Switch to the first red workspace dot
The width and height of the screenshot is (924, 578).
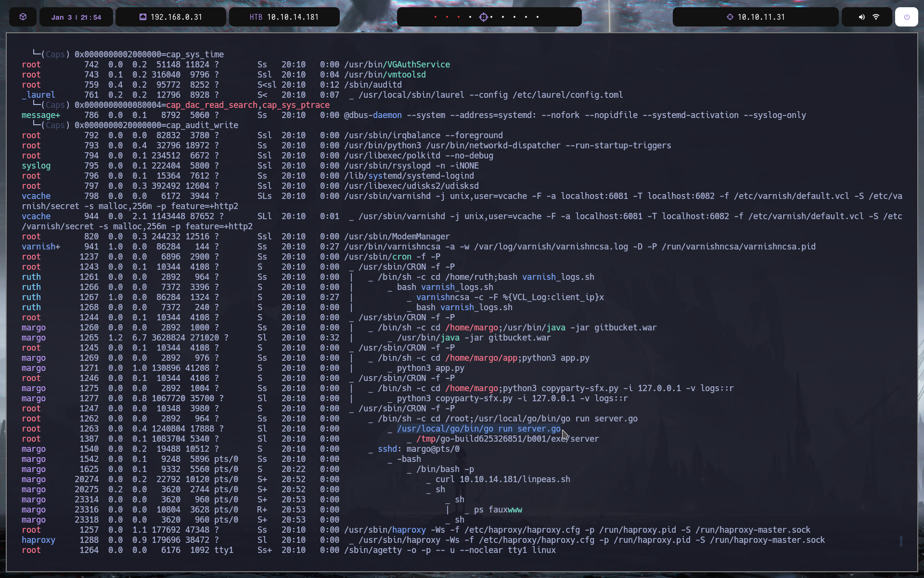436,17
